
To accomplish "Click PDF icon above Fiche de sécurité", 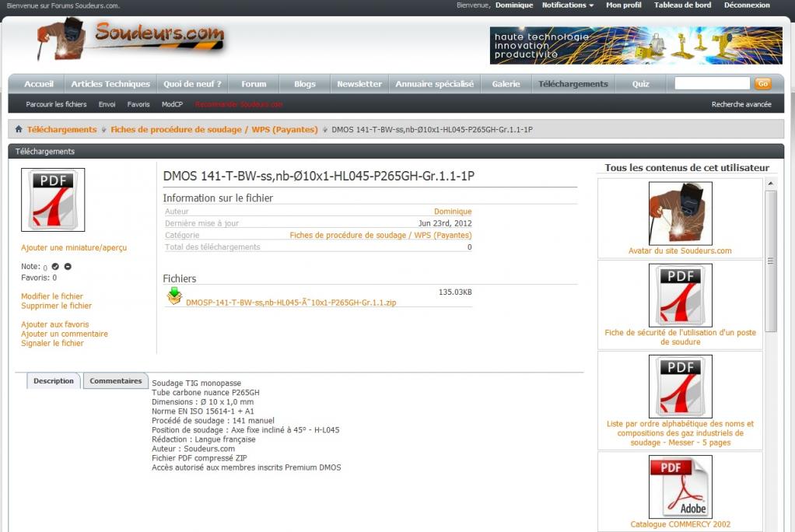I will [680, 296].
